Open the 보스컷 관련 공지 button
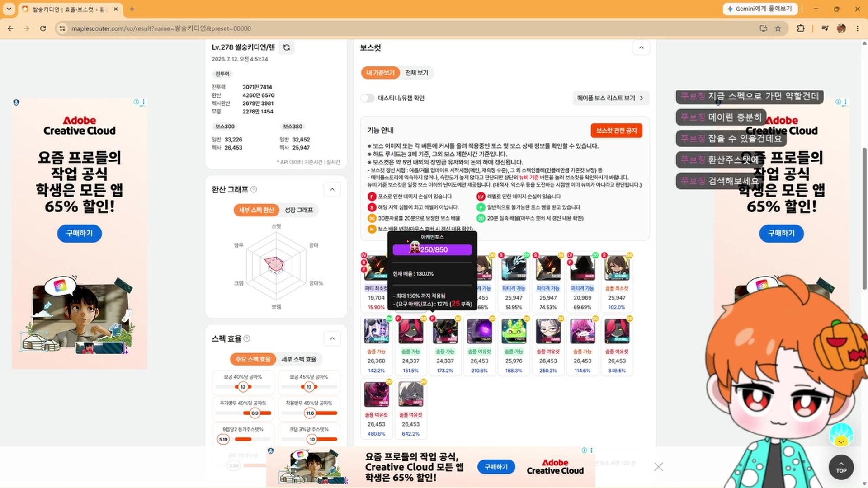 point(616,131)
